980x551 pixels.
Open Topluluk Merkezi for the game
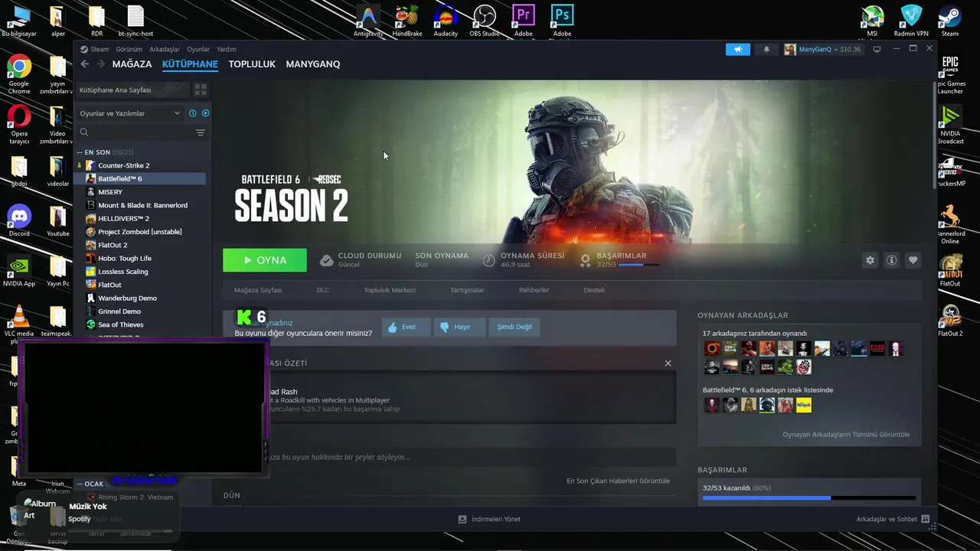(390, 290)
